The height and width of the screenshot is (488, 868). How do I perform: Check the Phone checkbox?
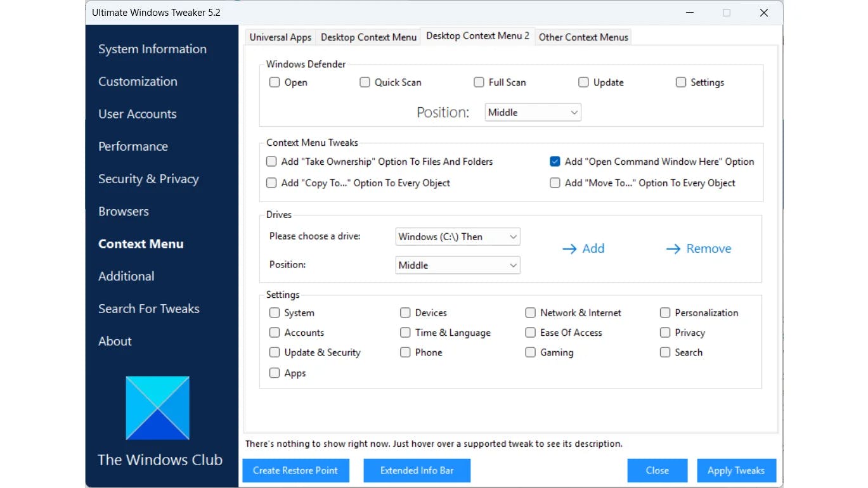pyautogui.click(x=405, y=352)
